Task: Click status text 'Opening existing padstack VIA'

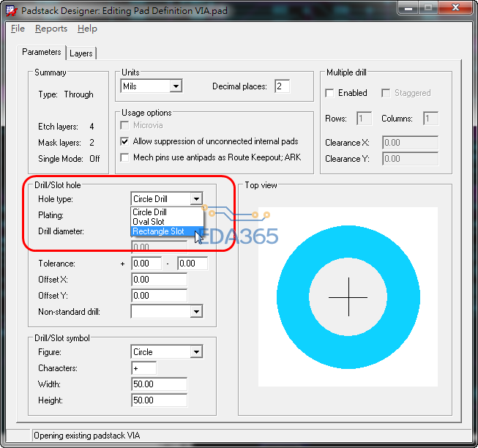Action: click(x=87, y=436)
